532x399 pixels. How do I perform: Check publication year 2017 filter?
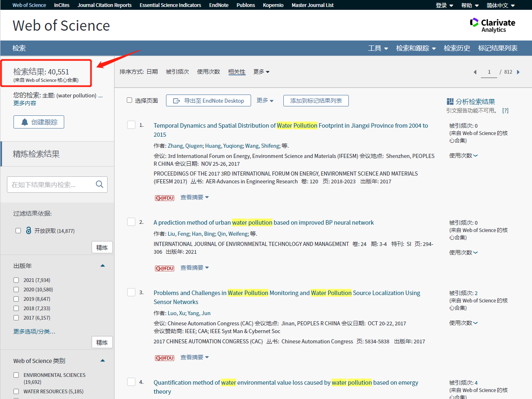pos(16,318)
